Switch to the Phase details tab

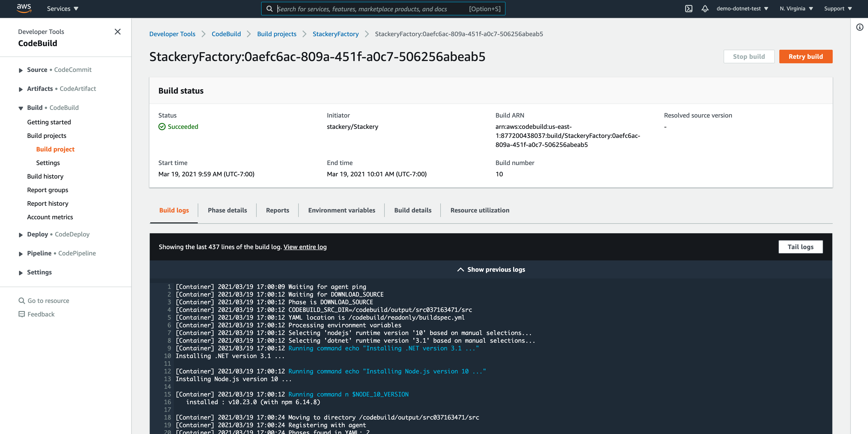click(x=227, y=210)
